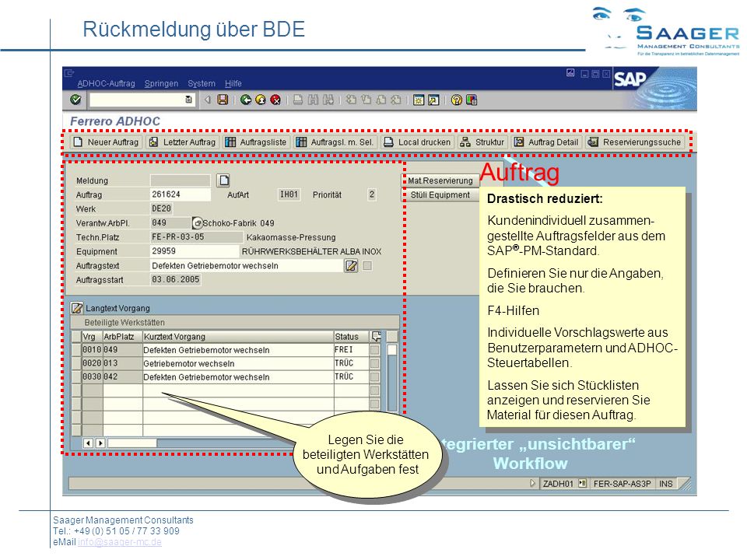Click the Local drucken button
Viewport: 747px width, 560px height.
pyautogui.click(x=417, y=142)
